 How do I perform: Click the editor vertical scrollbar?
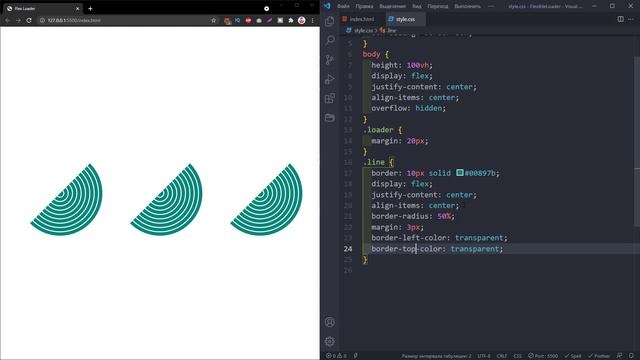637,141
